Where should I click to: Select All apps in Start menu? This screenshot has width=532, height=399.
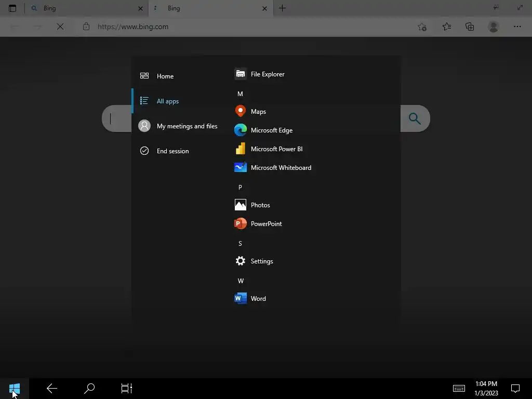(x=159, y=101)
